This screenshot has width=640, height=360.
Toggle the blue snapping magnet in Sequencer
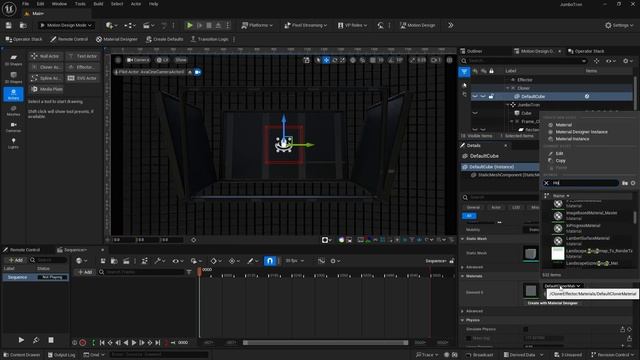tap(269, 261)
